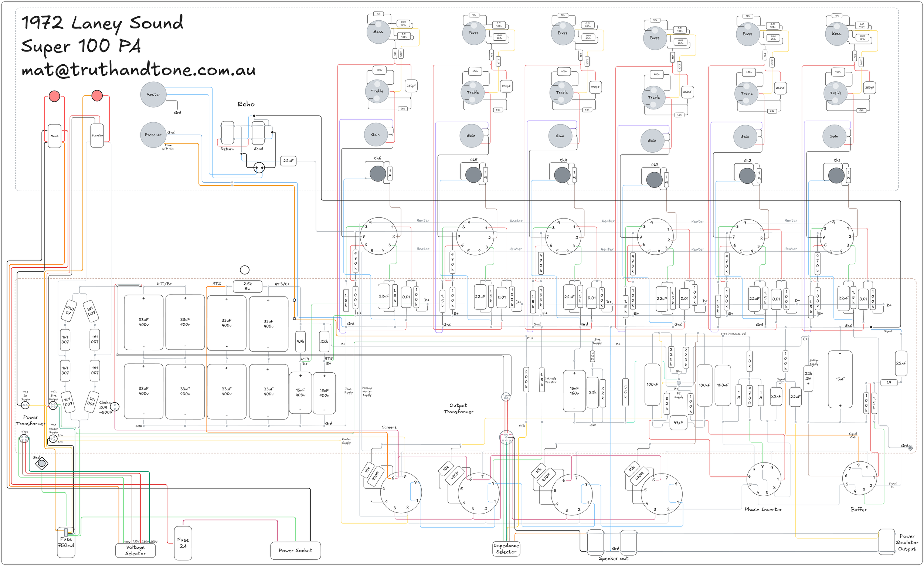Select the Ch2 input jack
Viewport: 924px width, 566px height.
[x=747, y=176]
